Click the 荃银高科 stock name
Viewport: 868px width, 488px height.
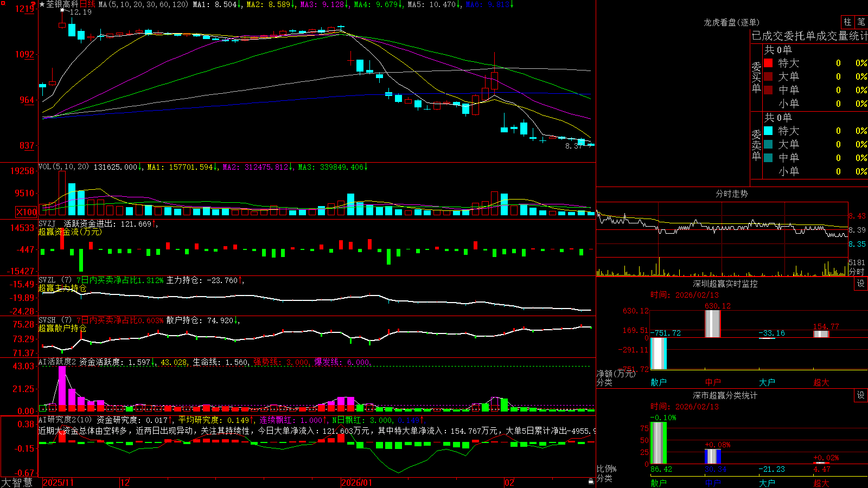62,4
